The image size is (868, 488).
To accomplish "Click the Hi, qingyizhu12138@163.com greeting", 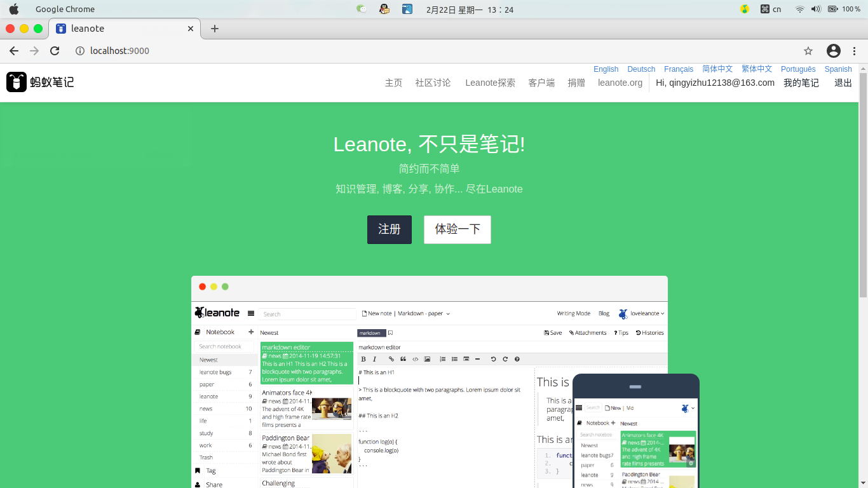I will (715, 83).
